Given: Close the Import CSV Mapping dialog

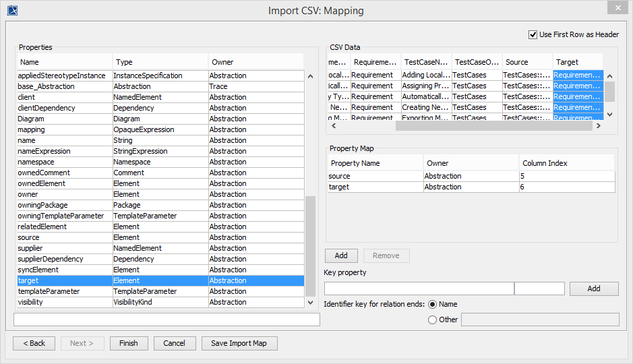Looking at the screenshot, I should (616, 7).
